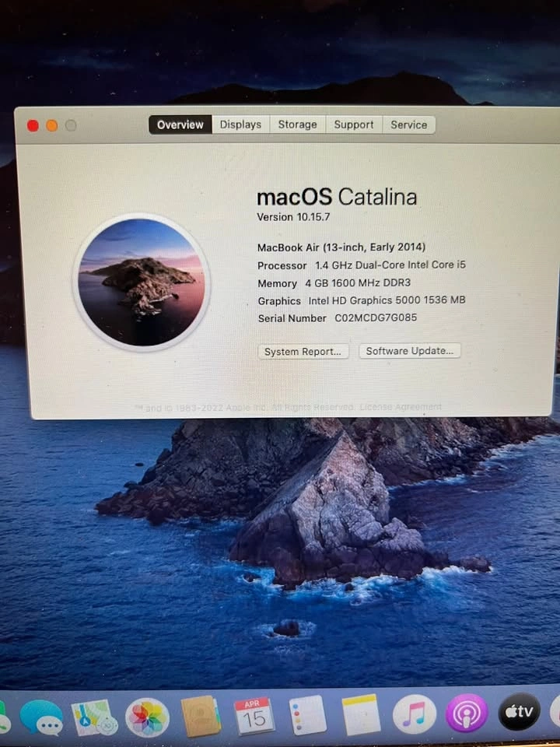
Task: Select the Support tab
Action: point(354,124)
